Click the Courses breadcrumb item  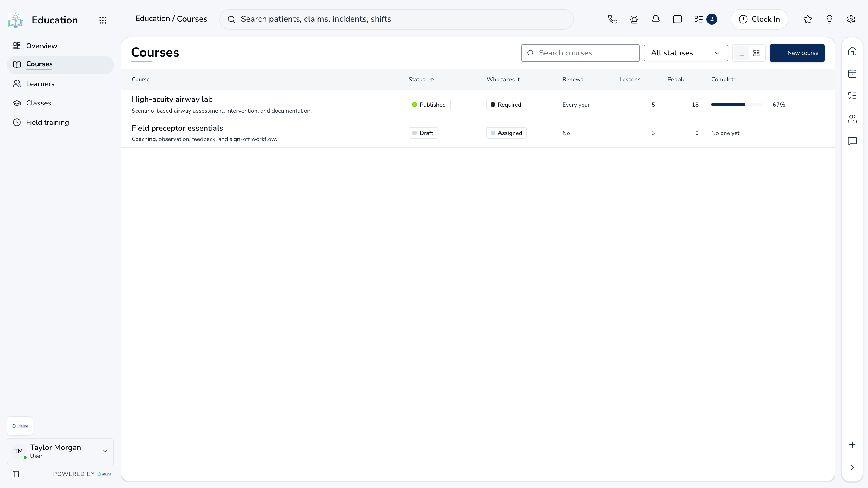(192, 19)
